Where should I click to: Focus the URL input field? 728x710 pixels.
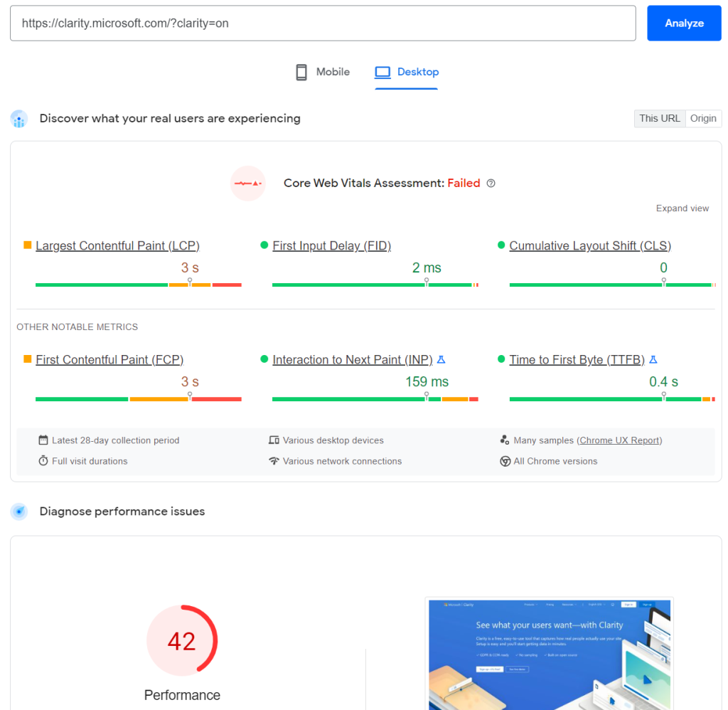323,23
